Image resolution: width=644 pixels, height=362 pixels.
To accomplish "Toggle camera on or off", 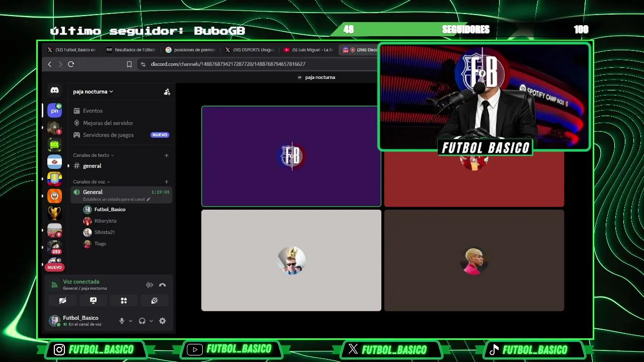I will [x=62, y=301].
